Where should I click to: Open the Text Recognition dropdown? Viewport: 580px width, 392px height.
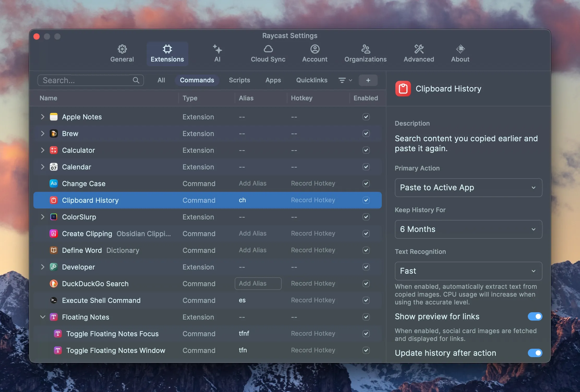pyautogui.click(x=468, y=271)
